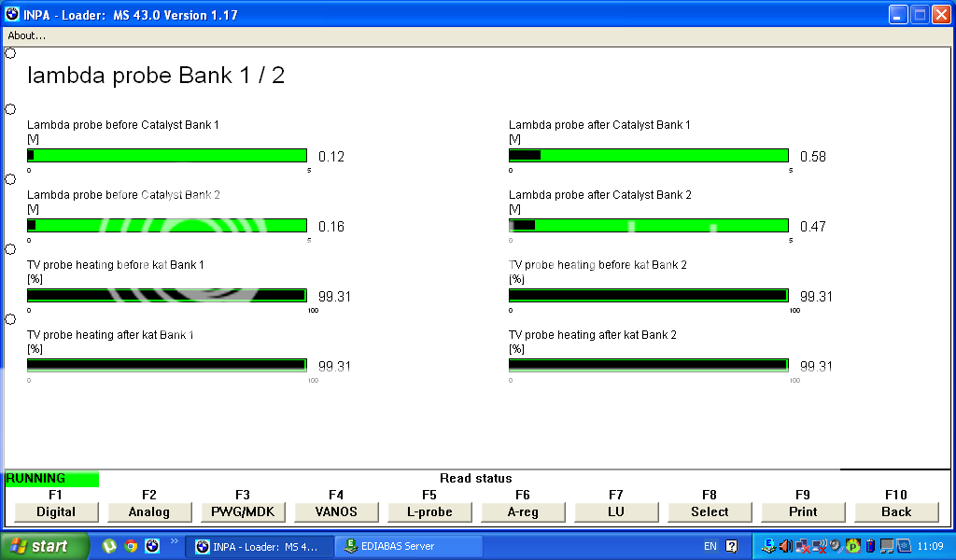Click the muted gray speaker tray icon
The image size is (956, 560).
coord(836,546)
